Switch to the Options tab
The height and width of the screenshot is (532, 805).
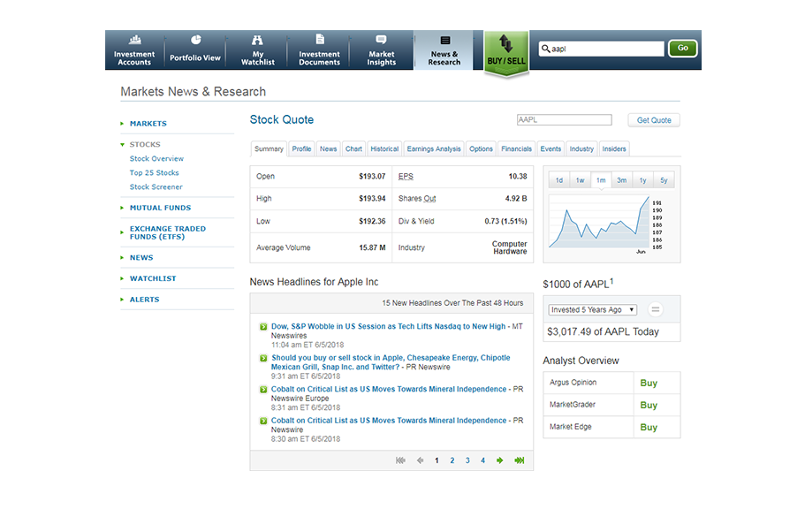481,149
